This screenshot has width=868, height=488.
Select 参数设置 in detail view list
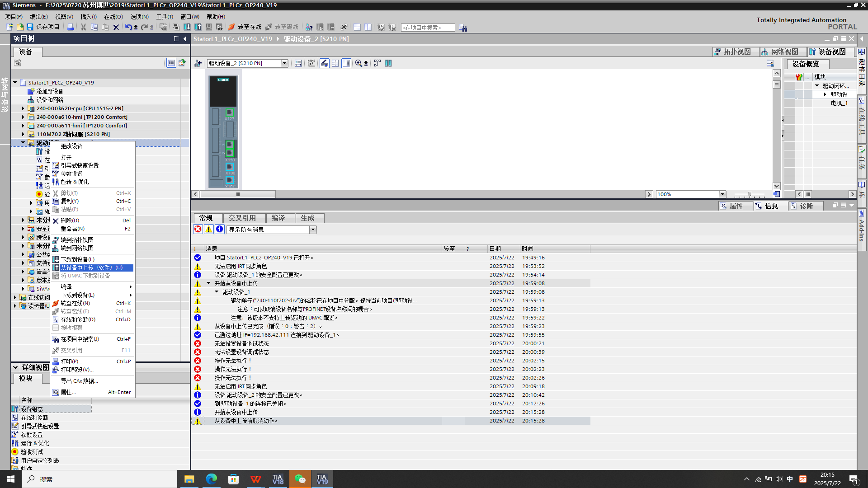(x=32, y=435)
